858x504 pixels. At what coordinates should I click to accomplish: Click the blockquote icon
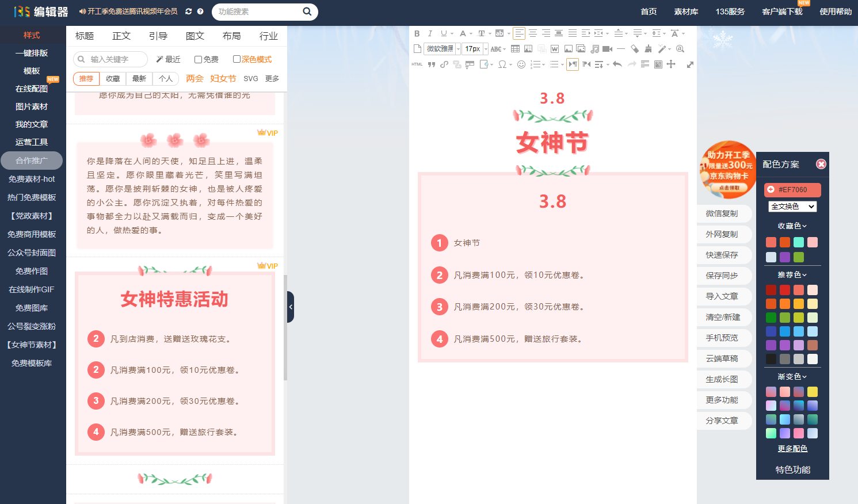(431, 64)
